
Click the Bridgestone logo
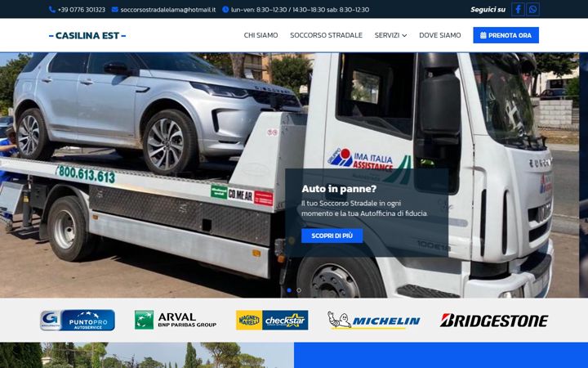pos(493,321)
